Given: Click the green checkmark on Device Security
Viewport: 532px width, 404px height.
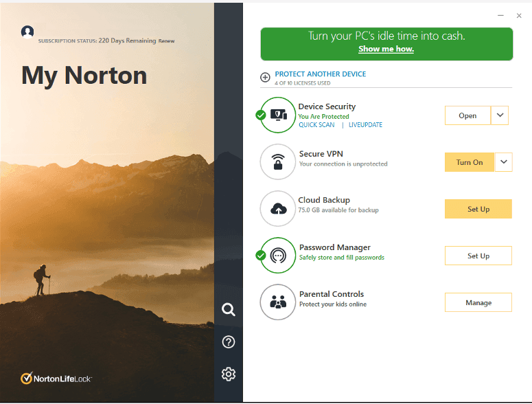Looking at the screenshot, I should point(261,115).
